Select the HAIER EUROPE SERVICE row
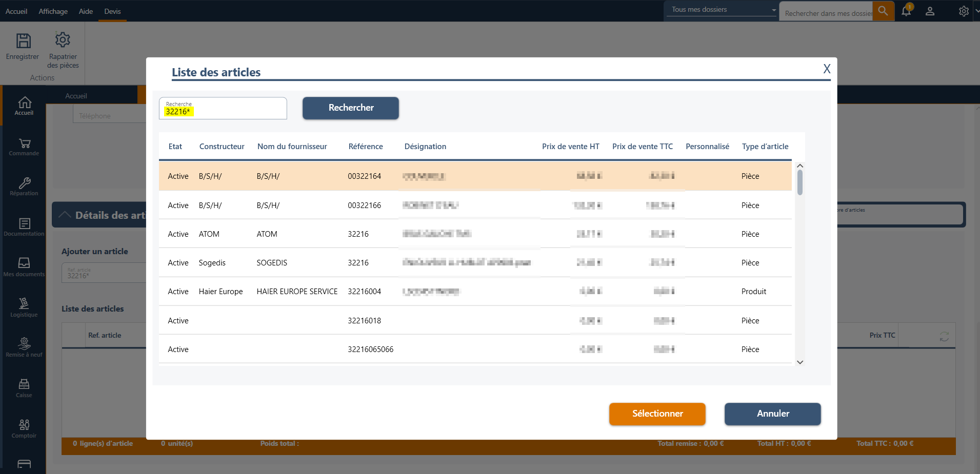Viewport: 980px width, 474px height. [475, 292]
